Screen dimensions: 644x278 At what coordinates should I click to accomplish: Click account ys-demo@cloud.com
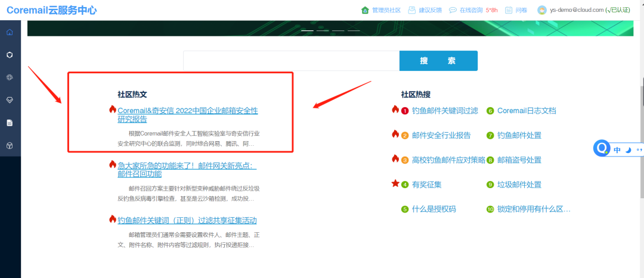click(577, 10)
